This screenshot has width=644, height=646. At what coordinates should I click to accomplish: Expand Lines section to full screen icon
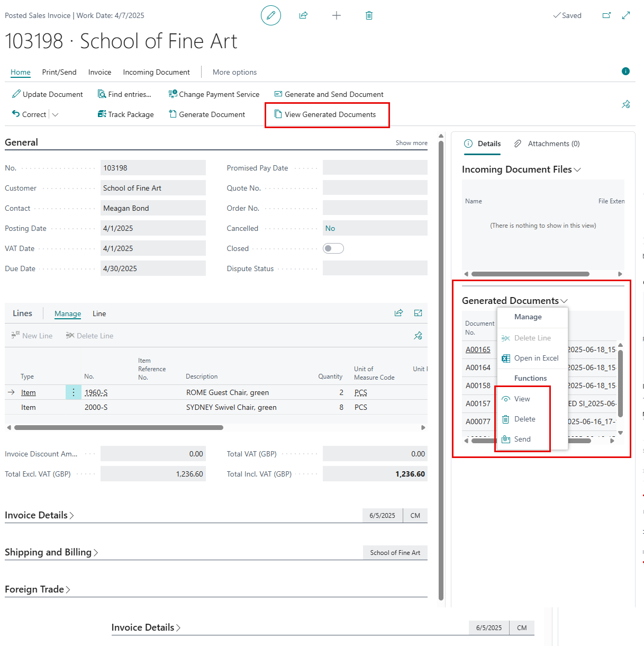click(418, 313)
